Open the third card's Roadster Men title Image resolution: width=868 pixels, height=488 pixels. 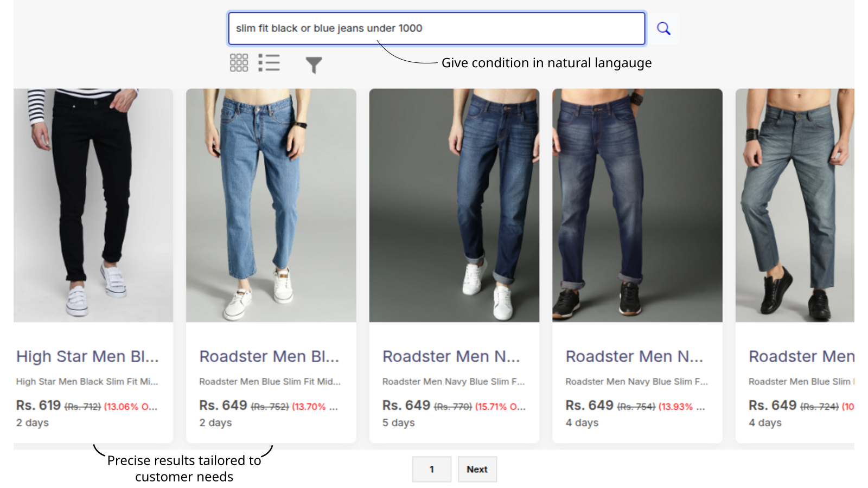(x=451, y=356)
